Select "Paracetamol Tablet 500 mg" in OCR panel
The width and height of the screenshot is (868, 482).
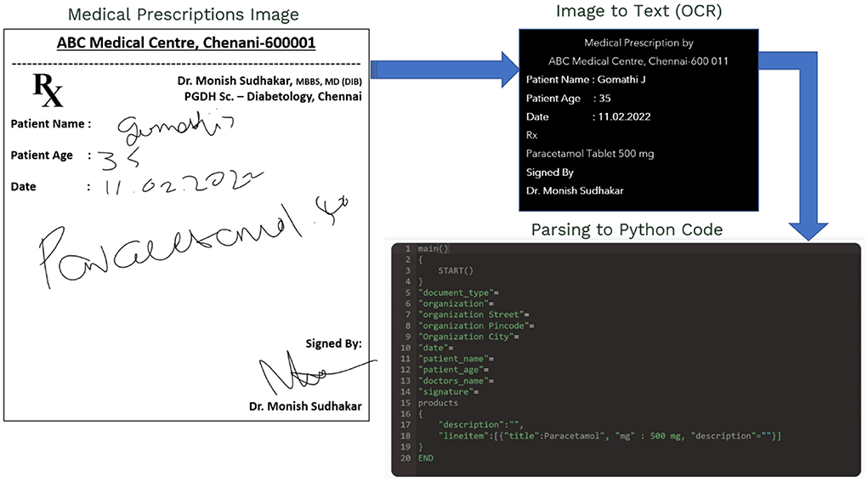tap(590, 154)
